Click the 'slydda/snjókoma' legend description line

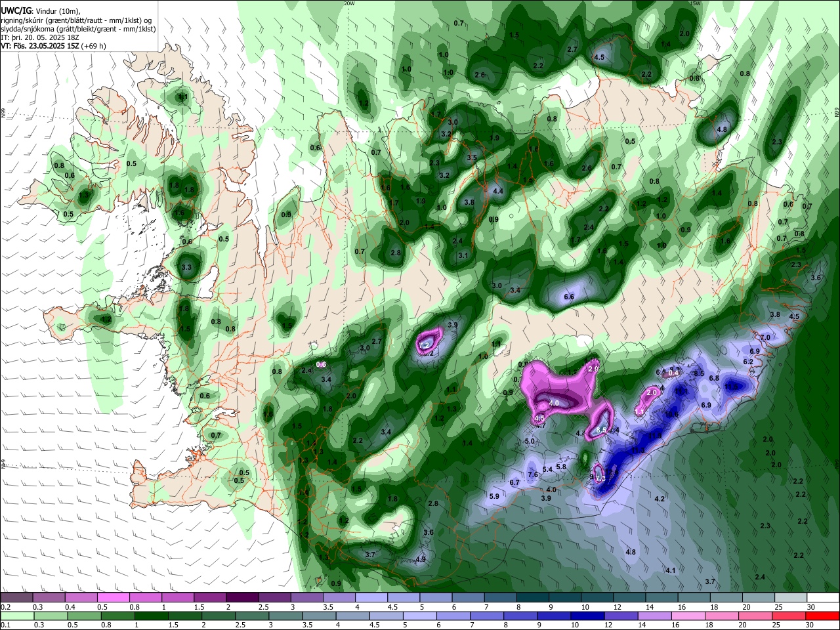[78, 29]
